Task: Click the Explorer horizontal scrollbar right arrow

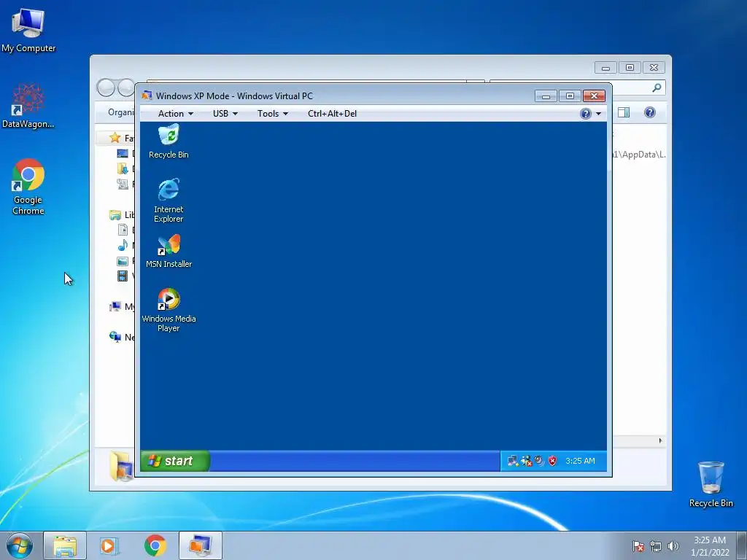Action: (x=660, y=440)
